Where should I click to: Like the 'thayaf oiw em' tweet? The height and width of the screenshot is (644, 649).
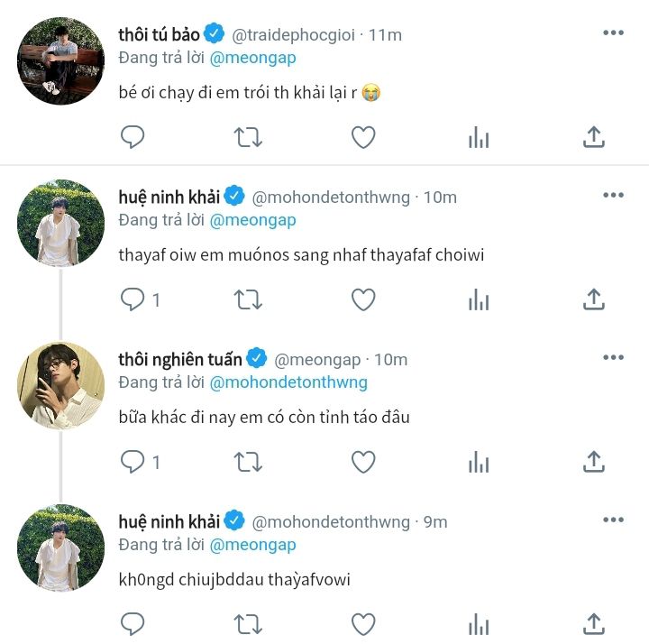[363, 299]
